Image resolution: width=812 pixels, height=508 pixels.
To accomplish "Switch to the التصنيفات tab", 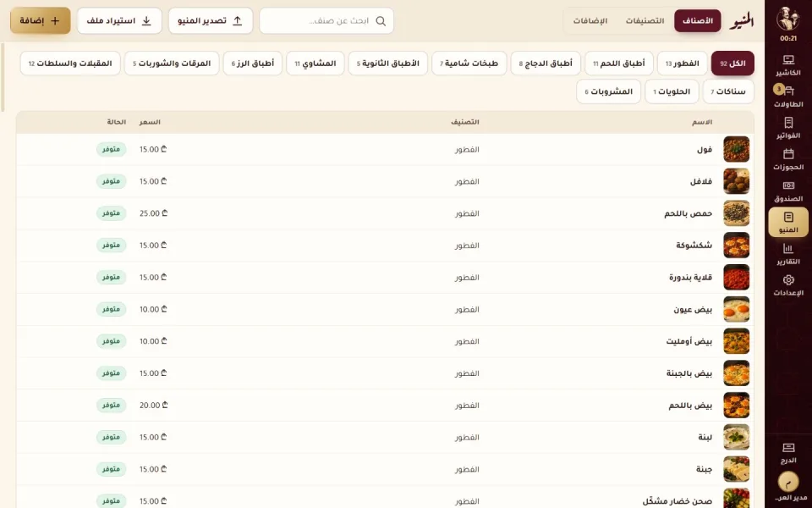I will pos(645,20).
